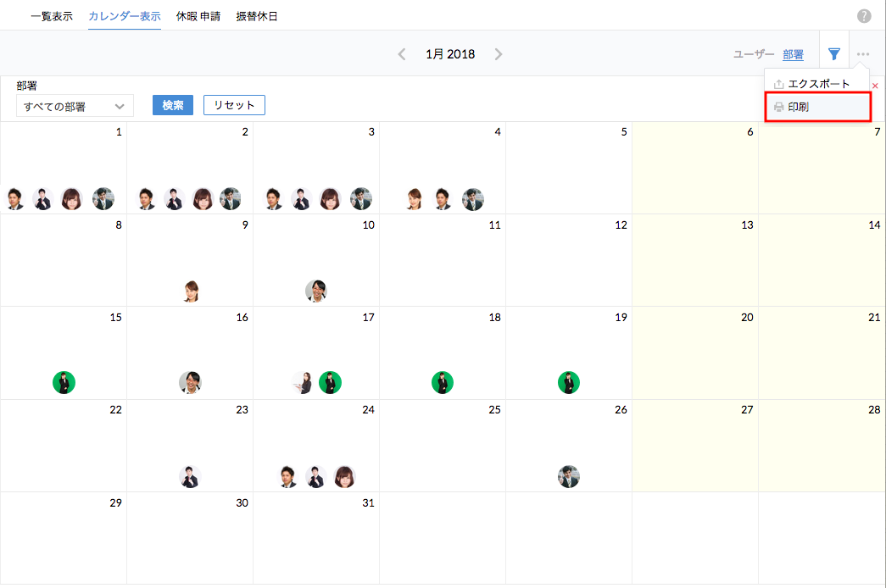Go to next month arrow
The image size is (886, 588).
tap(499, 54)
